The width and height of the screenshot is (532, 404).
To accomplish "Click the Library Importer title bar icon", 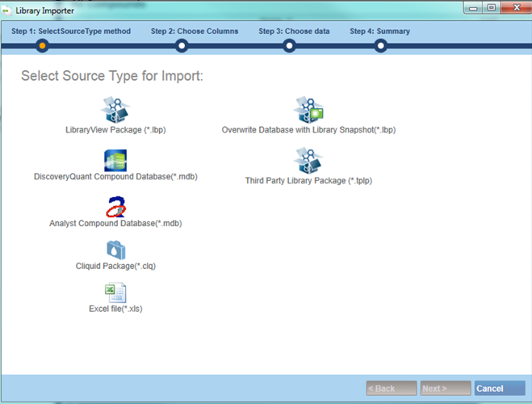I will point(8,8).
